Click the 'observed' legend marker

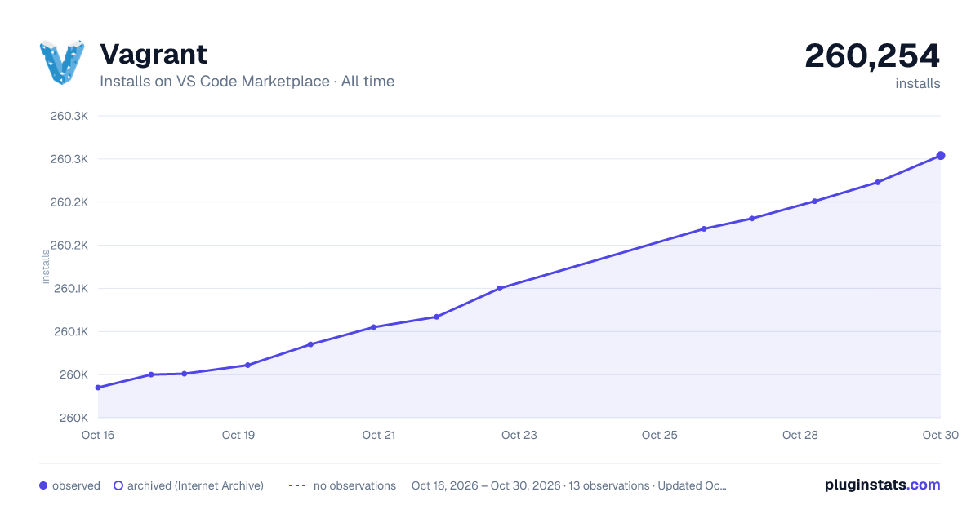[43, 485]
